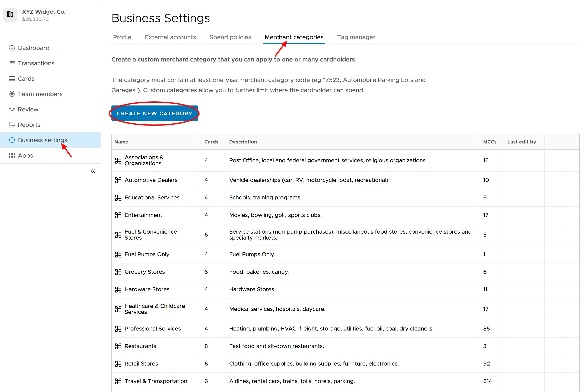This screenshot has height=392, width=584.
Task: Click the Team members people icon
Action: pyautogui.click(x=12, y=94)
